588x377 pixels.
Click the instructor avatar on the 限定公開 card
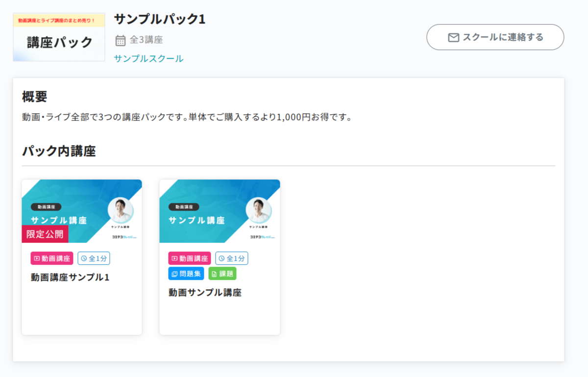[121, 210]
